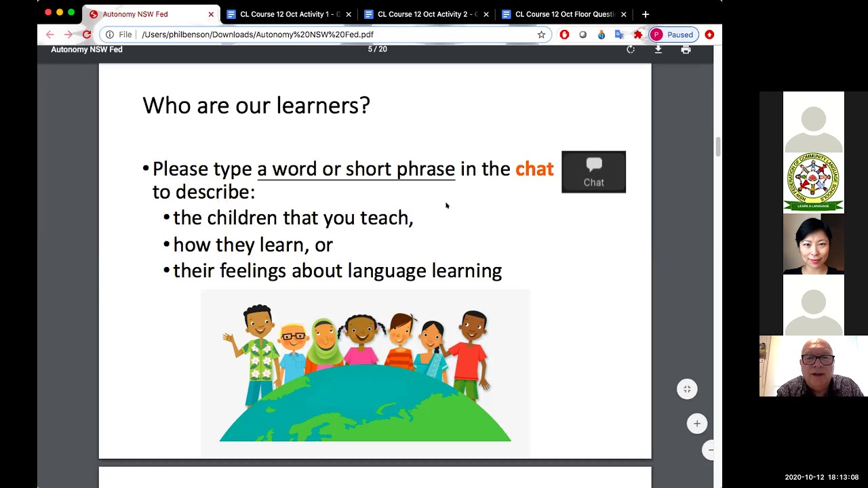
Task: Close the CL Course 12 Oct Floor Questions tab
Action: [x=623, y=14]
